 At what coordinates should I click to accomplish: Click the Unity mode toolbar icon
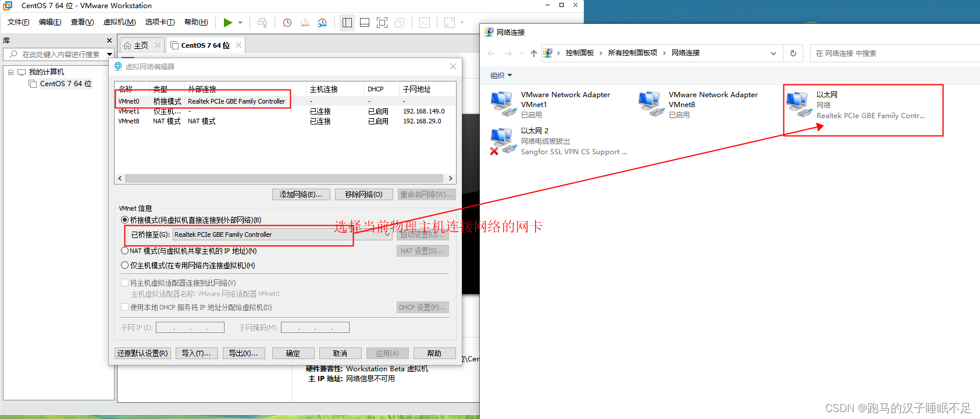(x=400, y=23)
